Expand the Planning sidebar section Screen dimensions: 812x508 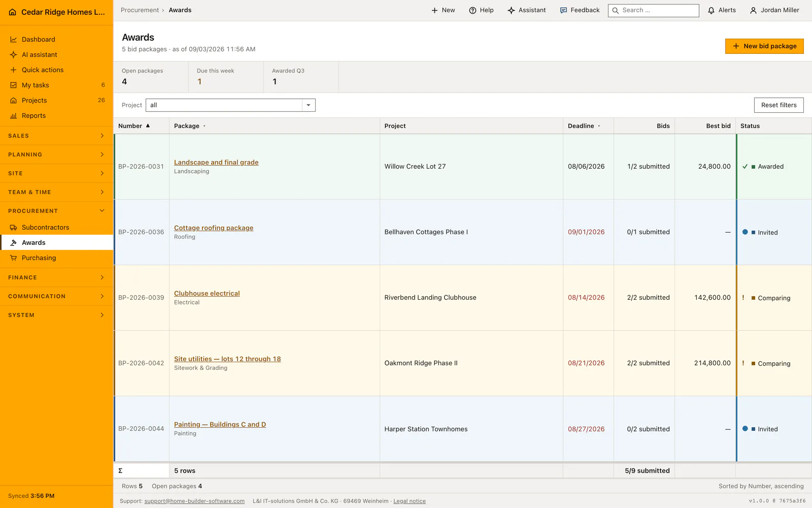pos(56,155)
